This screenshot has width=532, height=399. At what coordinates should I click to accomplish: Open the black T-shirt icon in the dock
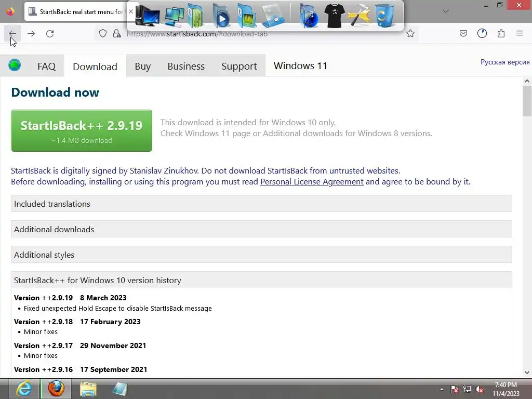[334, 16]
